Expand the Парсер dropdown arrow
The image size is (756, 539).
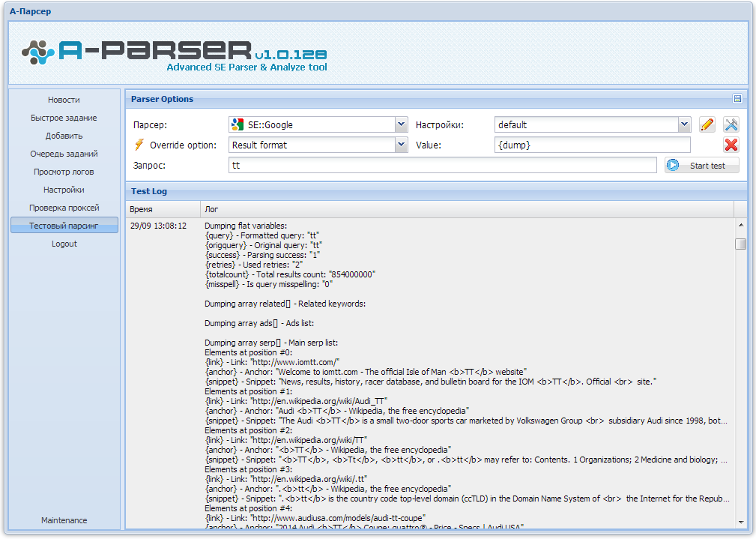pos(401,124)
